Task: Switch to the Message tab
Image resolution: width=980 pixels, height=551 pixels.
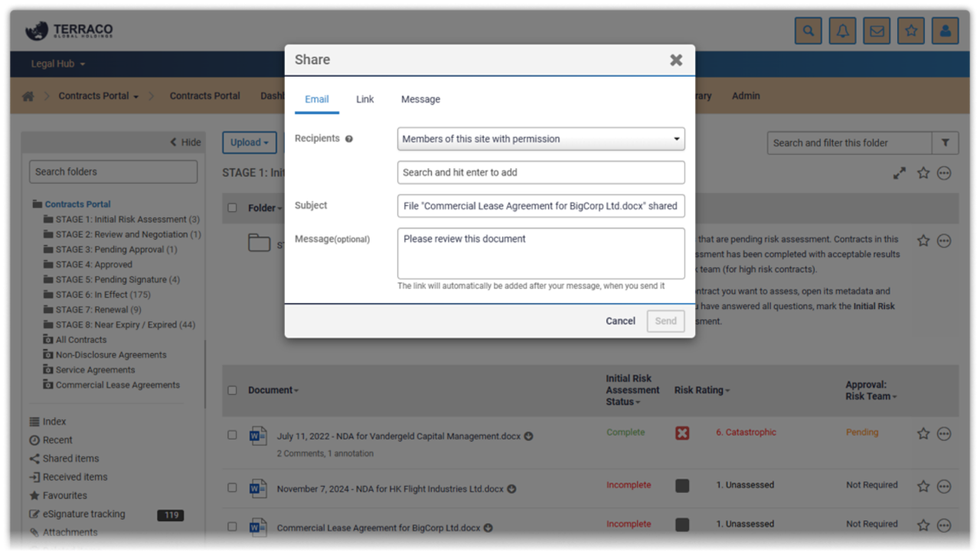Action: point(420,99)
